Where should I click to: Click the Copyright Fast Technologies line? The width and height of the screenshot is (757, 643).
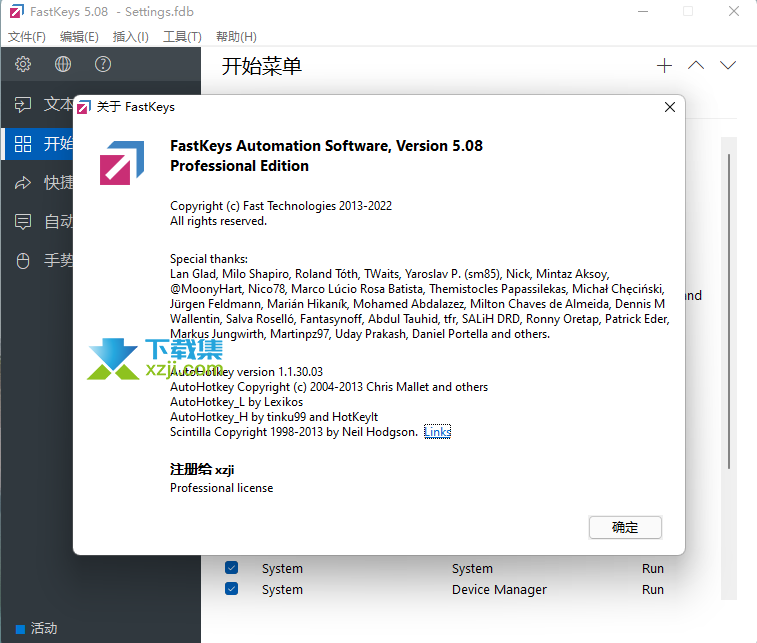coord(281,206)
